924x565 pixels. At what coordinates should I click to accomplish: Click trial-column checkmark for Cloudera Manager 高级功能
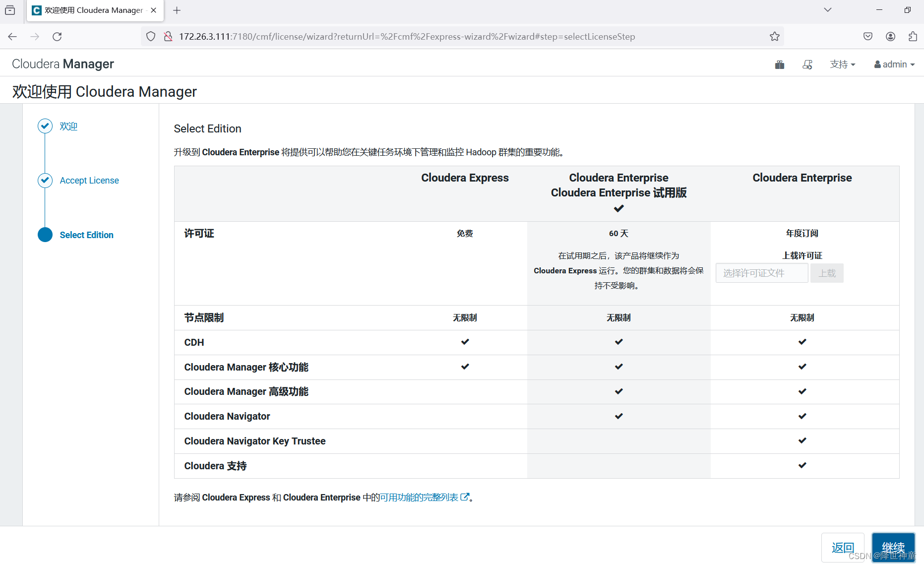point(618,391)
